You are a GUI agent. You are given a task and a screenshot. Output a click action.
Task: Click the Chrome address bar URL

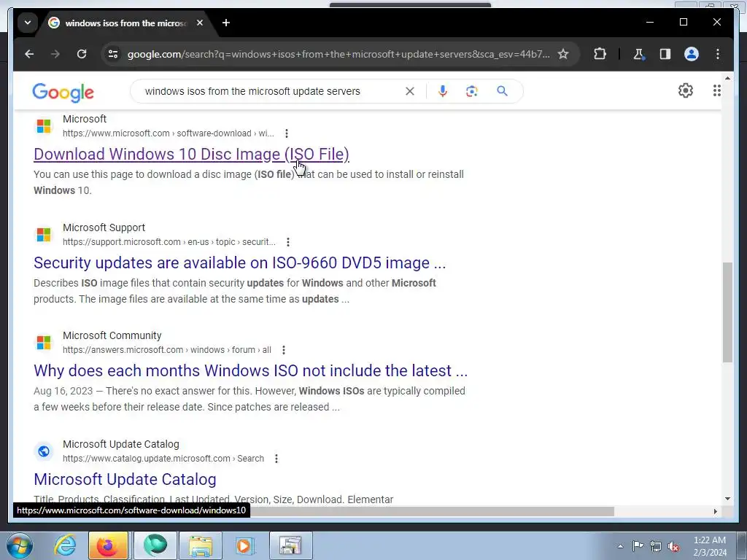(338, 54)
